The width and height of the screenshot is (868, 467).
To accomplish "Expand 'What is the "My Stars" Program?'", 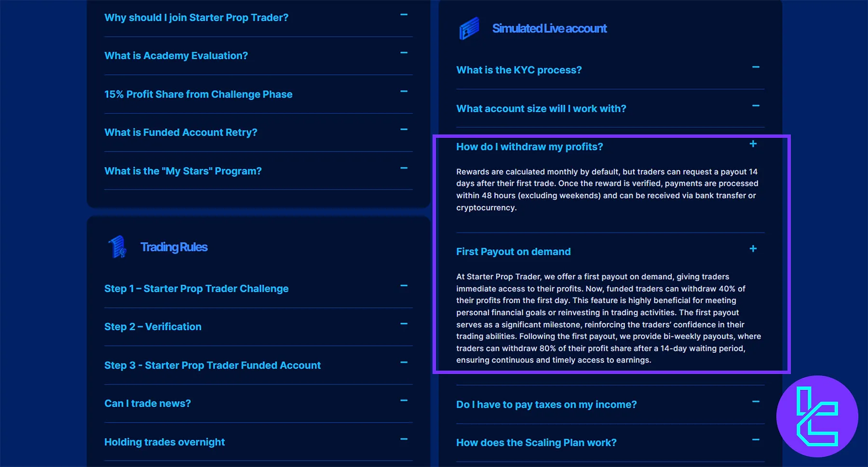I will click(x=183, y=171).
